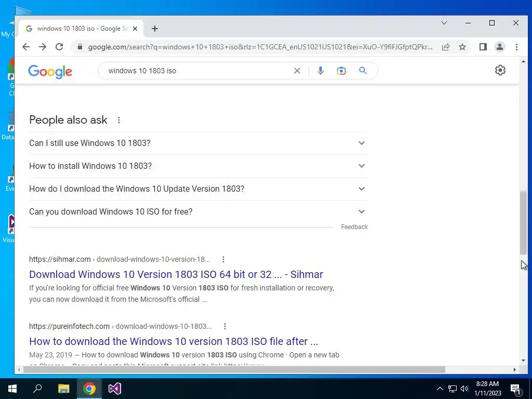Open Visual Studio from taskbar

(115, 389)
